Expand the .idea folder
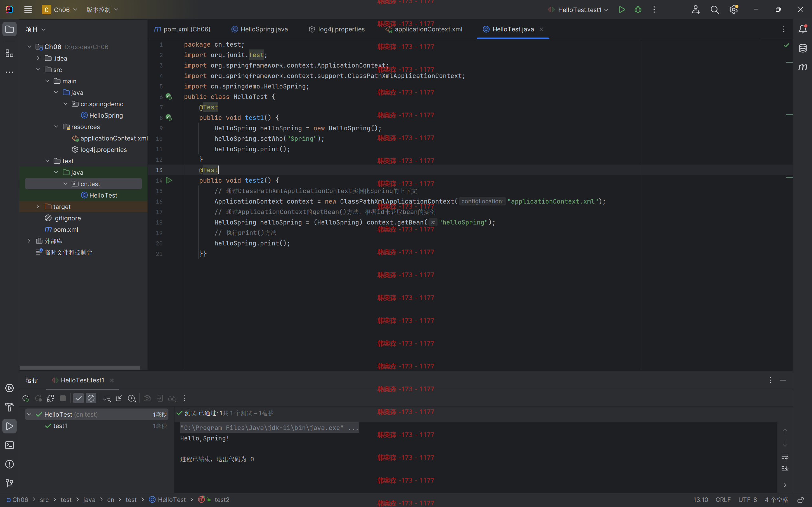This screenshot has width=812, height=507. click(38, 58)
